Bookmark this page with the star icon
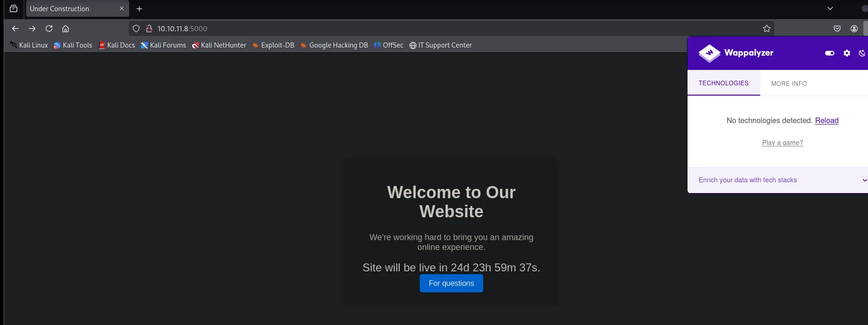 [x=767, y=28]
